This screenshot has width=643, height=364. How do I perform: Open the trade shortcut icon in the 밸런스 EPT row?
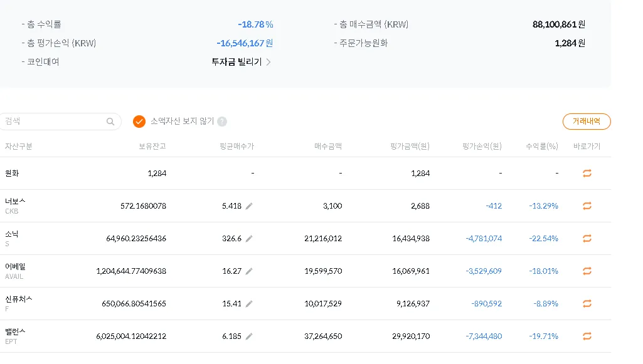587,336
